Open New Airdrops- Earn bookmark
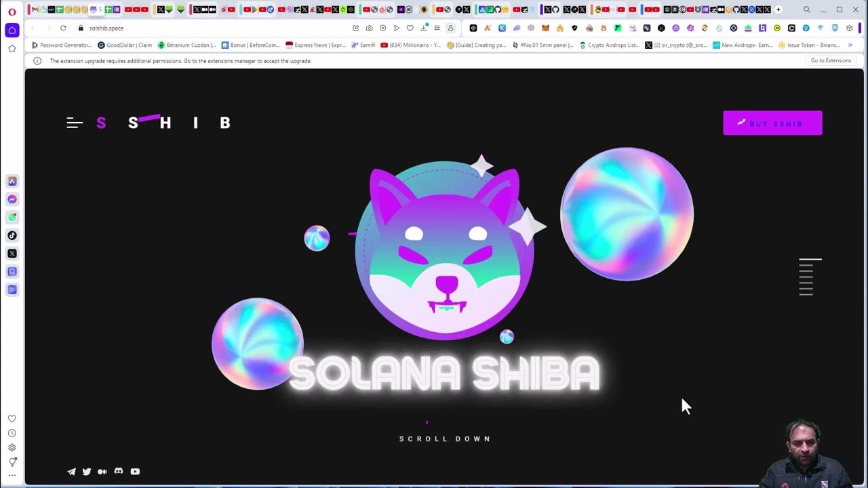This screenshot has height=488, width=868. click(743, 45)
